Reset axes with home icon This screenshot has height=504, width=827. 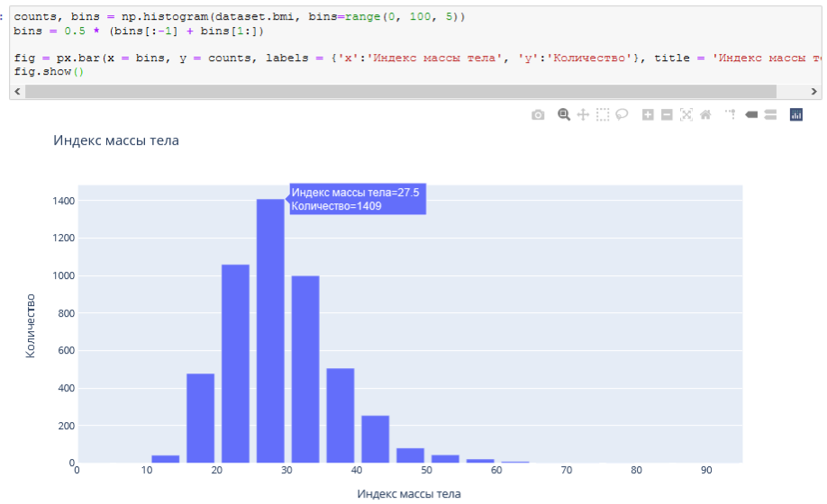point(705,115)
